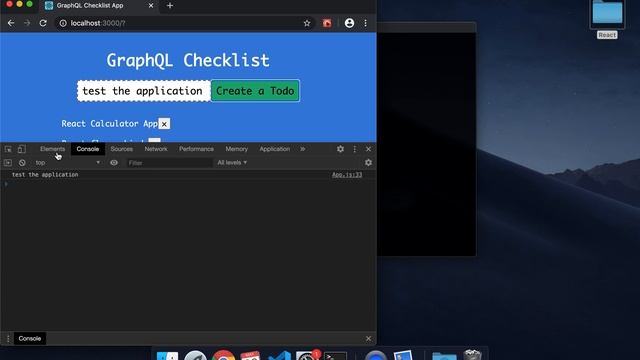Open the Trash in the Dock
640x360 pixels.
click(472, 355)
